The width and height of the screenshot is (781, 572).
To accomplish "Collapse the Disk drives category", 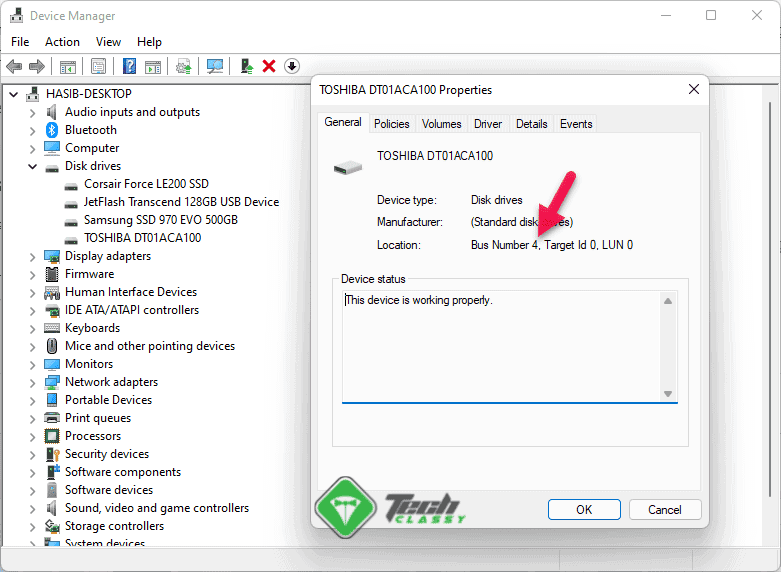I will (x=32, y=166).
